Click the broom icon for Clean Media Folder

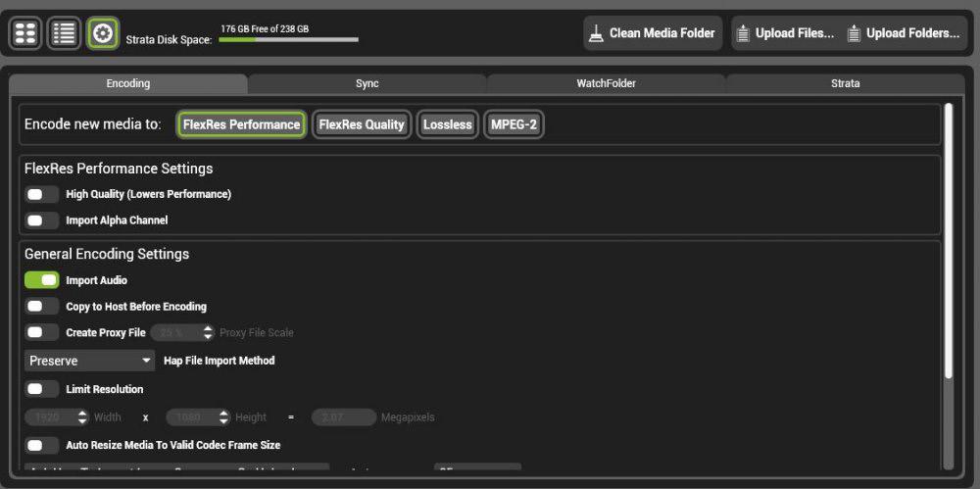click(x=598, y=33)
